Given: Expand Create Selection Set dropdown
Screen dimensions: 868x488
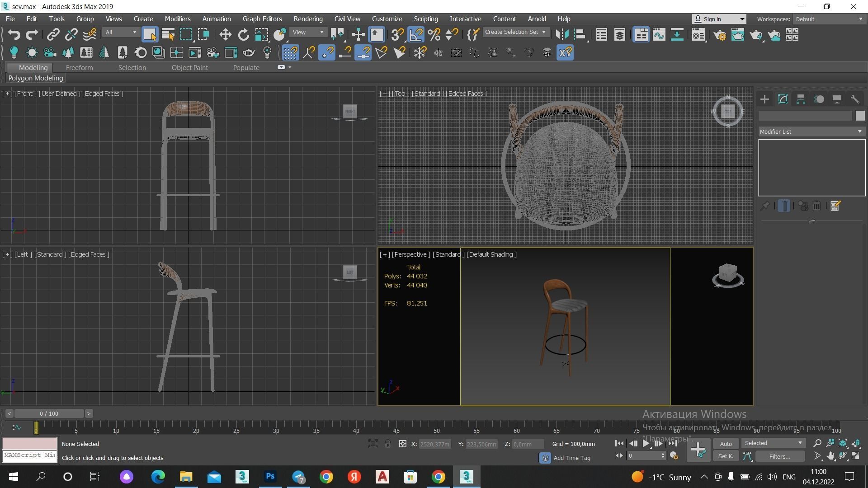Looking at the screenshot, I should 515,32.
